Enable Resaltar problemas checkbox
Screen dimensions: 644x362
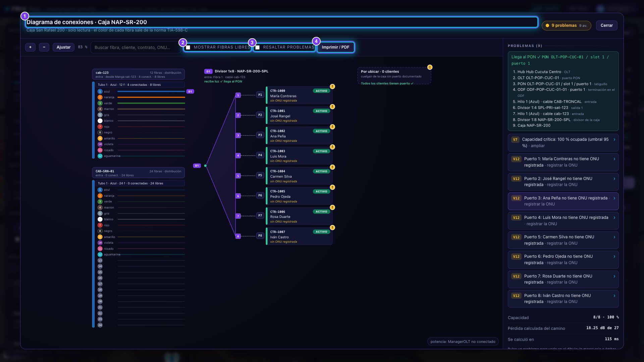[258, 47]
